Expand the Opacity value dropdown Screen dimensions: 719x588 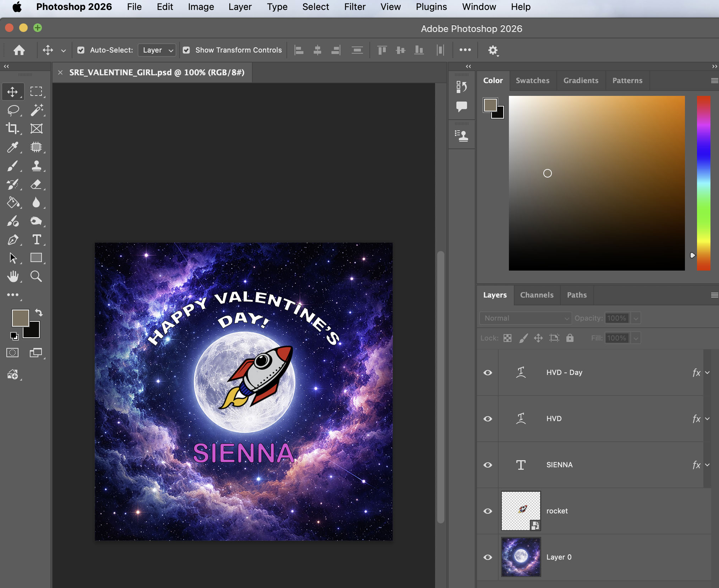(x=636, y=318)
